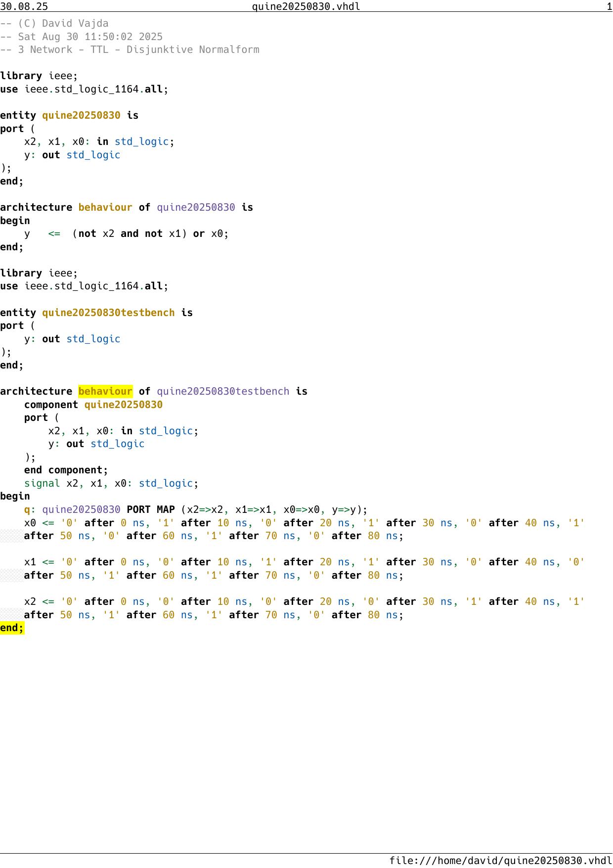The width and height of the screenshot is (613, 868).
Task: Click the date 30.08.25 in the header
Action: tap(24, 6)
